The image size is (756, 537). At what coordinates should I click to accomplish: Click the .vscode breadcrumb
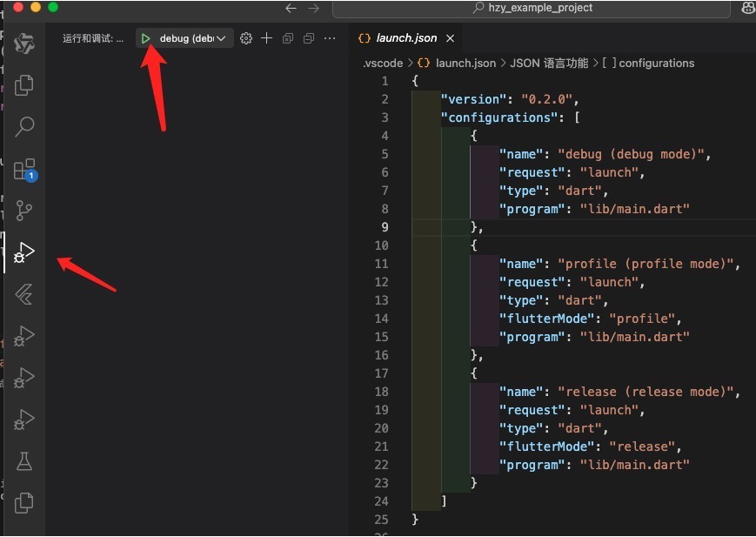click(x=383, y=64)
